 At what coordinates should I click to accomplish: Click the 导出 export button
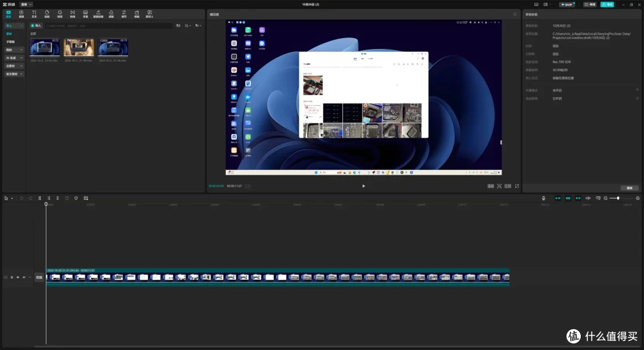point(607,5)
